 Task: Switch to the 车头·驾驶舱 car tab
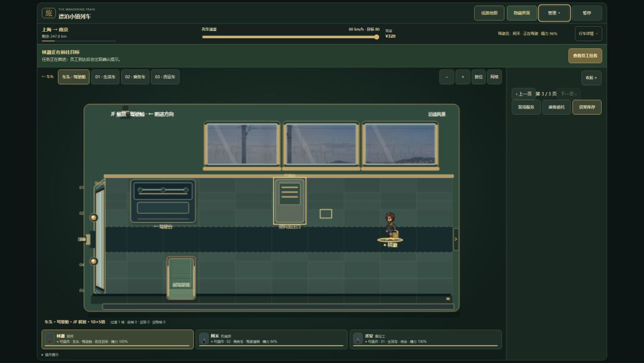(74, 77)
